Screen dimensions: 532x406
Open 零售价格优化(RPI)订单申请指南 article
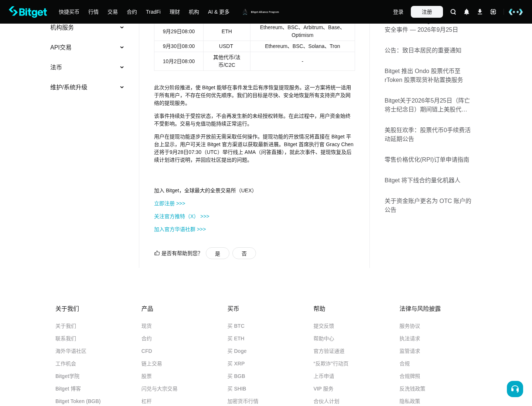[427, 159]
